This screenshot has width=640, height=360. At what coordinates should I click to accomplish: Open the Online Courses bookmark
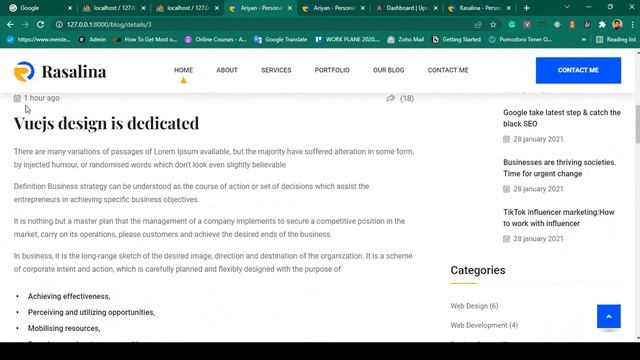(x=216, y=40)
